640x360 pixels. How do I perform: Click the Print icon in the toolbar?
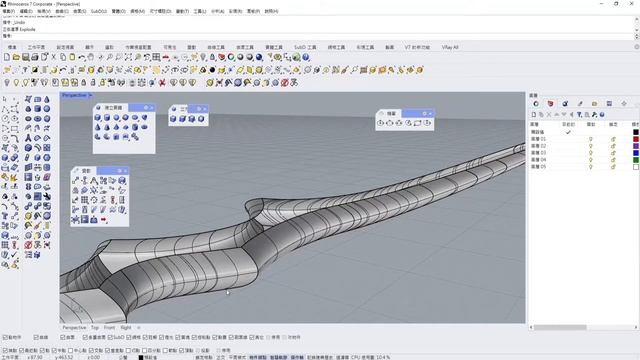point(35,57)
